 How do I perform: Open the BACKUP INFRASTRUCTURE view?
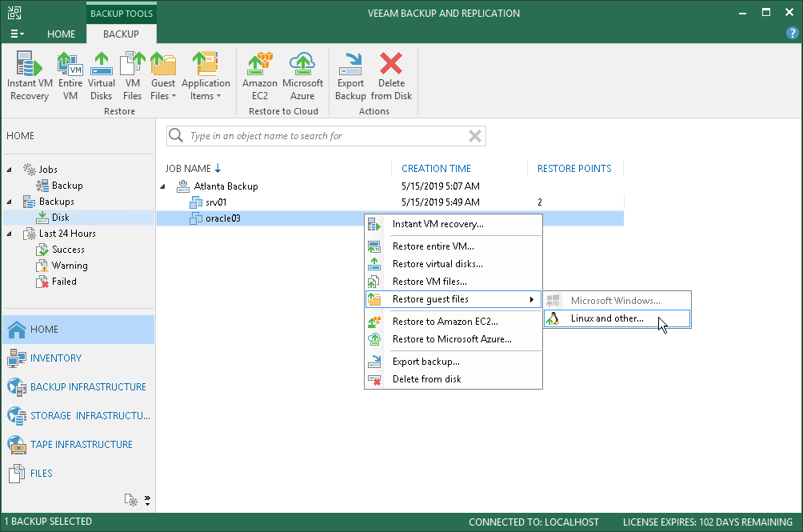78,386
